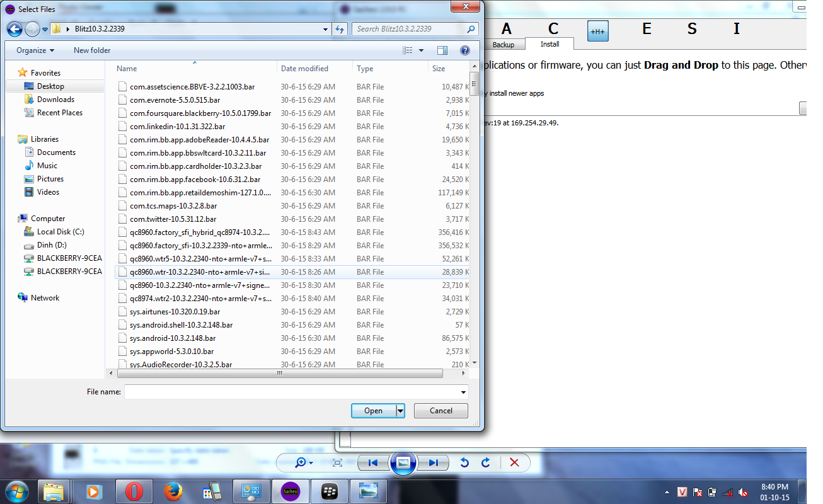Sort by Date modified column
Screen dimensions: 823x504
[314, 69]
